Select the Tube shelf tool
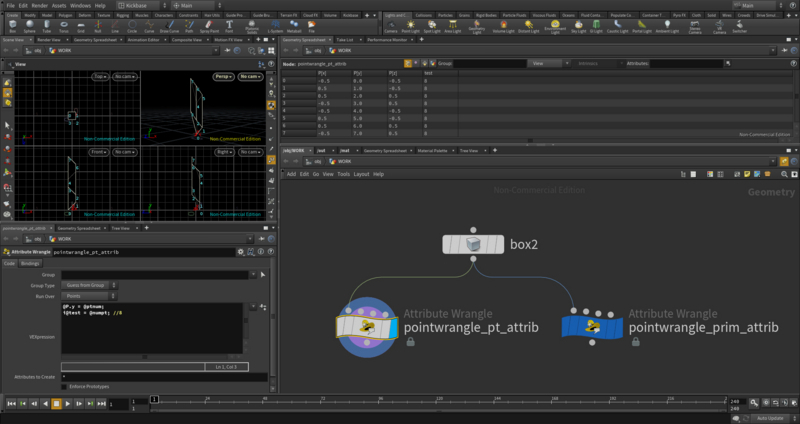The image size is (800, 424). pos(47,26)
